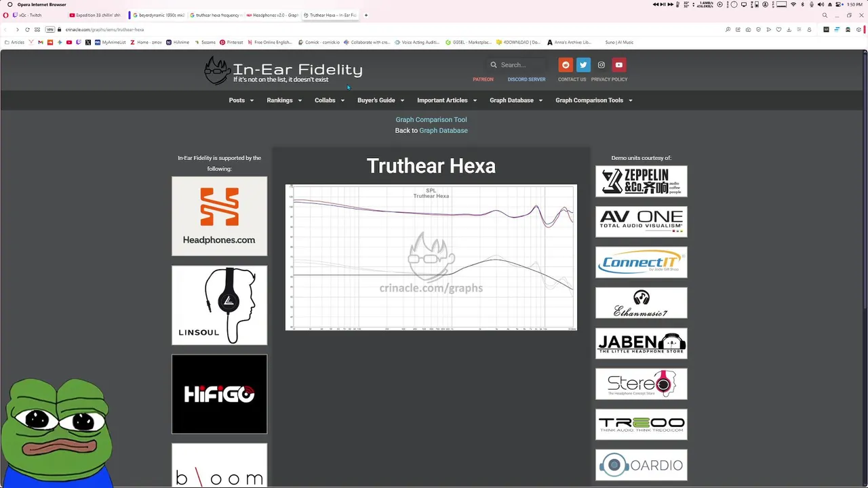Click the Bluetooth icon in the menu bar
This screenshot has width=868, height=488.
click(803, 5)
